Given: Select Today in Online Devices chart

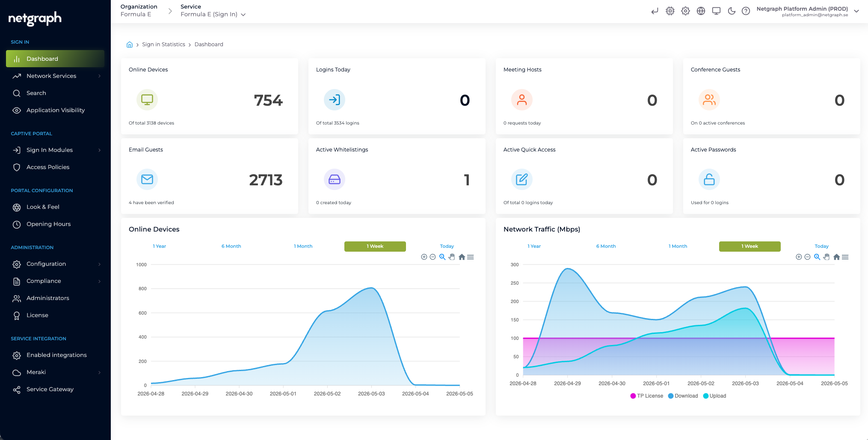Looking at the screenshot, I should (x=447, y=246).
